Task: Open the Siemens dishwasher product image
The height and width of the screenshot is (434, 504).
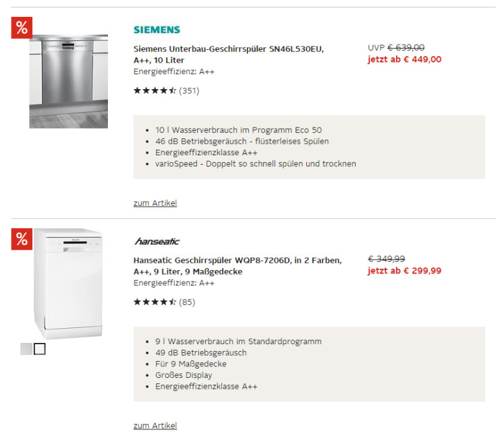Action: [x=68, y=81]
